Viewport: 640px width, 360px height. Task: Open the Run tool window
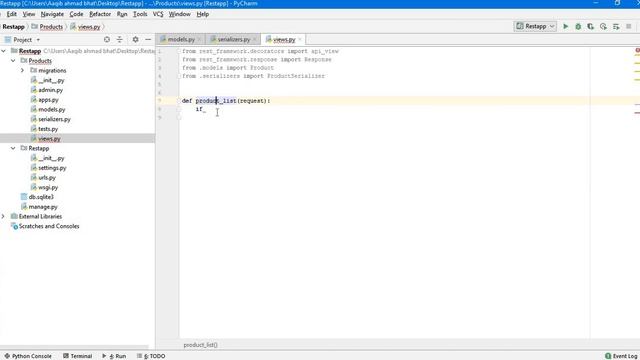pos(115,356)
